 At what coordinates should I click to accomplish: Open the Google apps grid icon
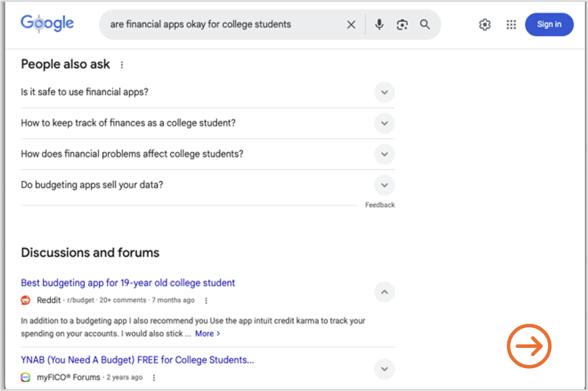click(511, 25)
